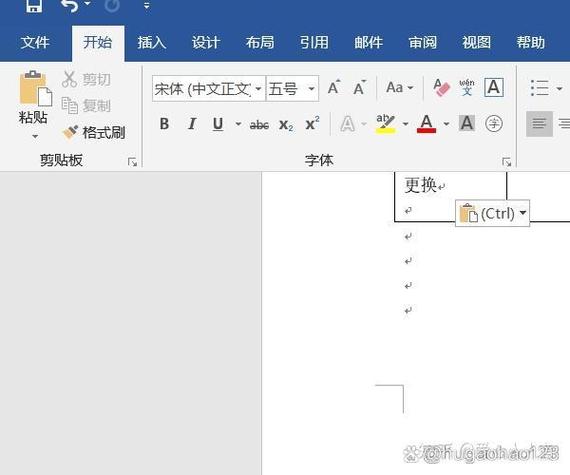Switch to the 视图 tab
The image size is (570, 475).
tap(476, 43)
